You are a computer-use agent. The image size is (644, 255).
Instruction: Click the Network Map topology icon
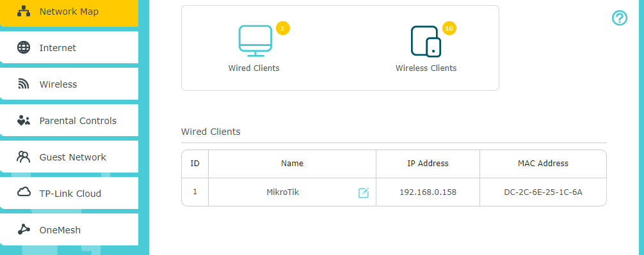click(x=24, y=12)
